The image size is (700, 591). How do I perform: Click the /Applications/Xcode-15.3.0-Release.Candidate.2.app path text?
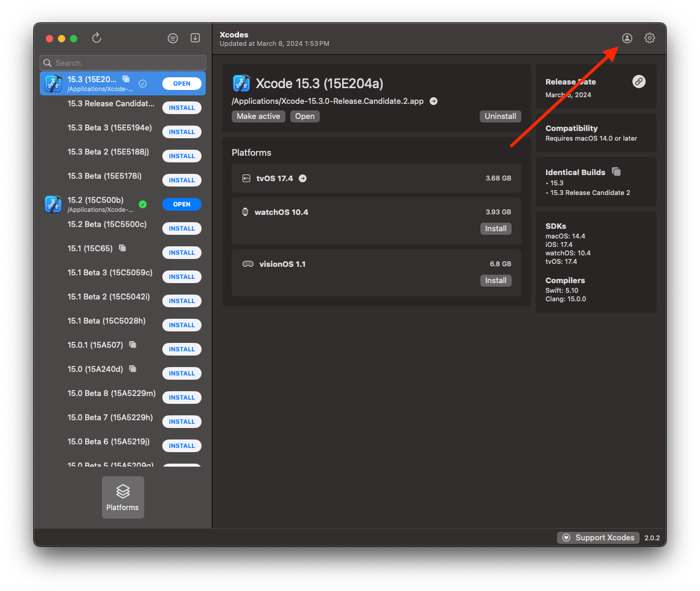[x=328, y=101]
